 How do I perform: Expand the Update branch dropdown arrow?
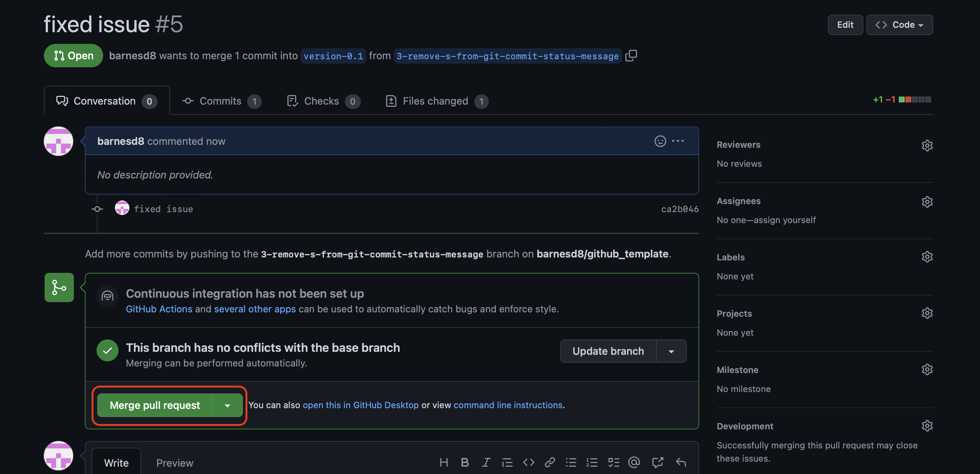(x=671, y=351)
